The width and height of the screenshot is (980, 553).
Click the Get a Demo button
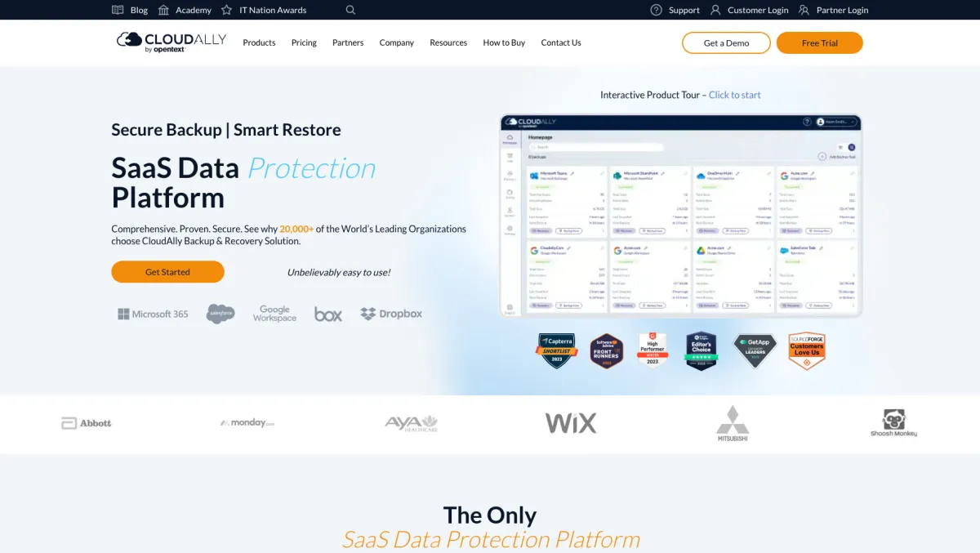pyautogui.click(x=726, y=42)
